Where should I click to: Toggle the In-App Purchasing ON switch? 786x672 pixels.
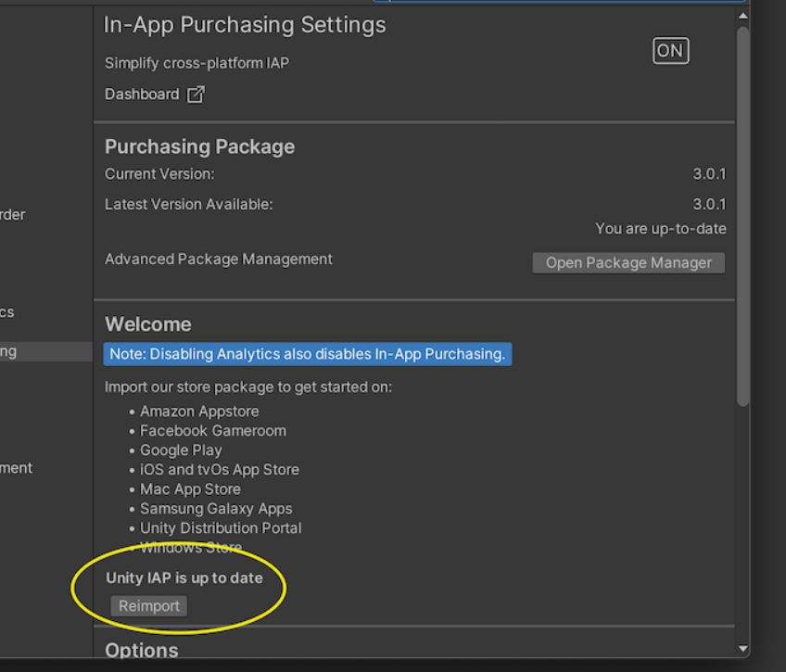click(671, 51)
